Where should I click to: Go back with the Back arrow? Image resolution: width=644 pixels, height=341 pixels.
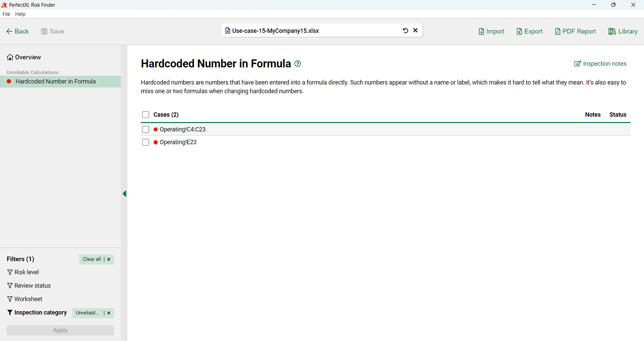click(x=17, y=32)
